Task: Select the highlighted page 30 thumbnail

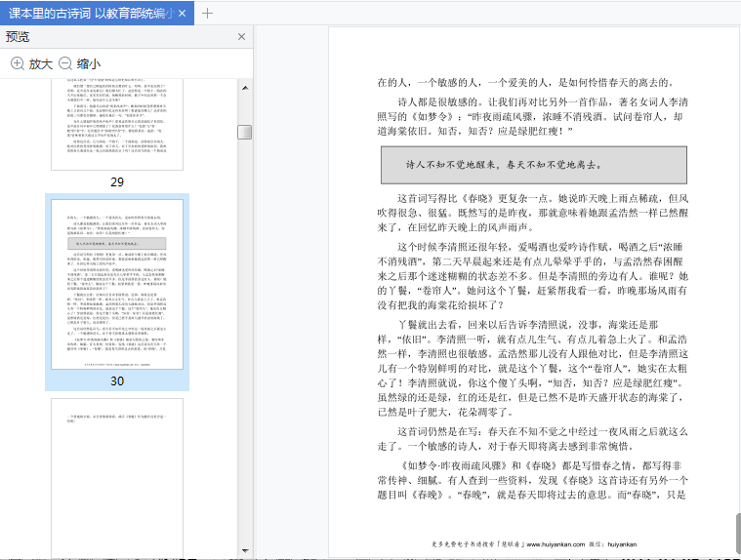Action: 117,284
